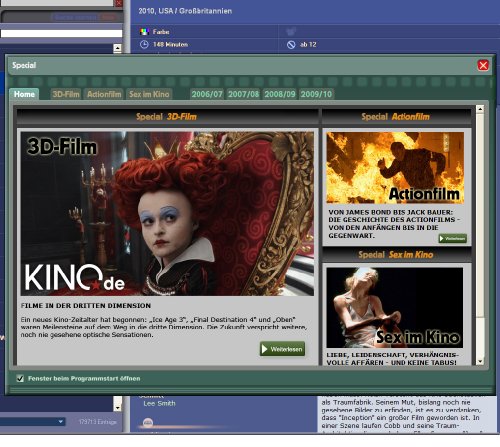Image resolution: width=500 pixels, height=447 pixels.
Task: Click Special Actionfilm header
Action: (396, 117)
